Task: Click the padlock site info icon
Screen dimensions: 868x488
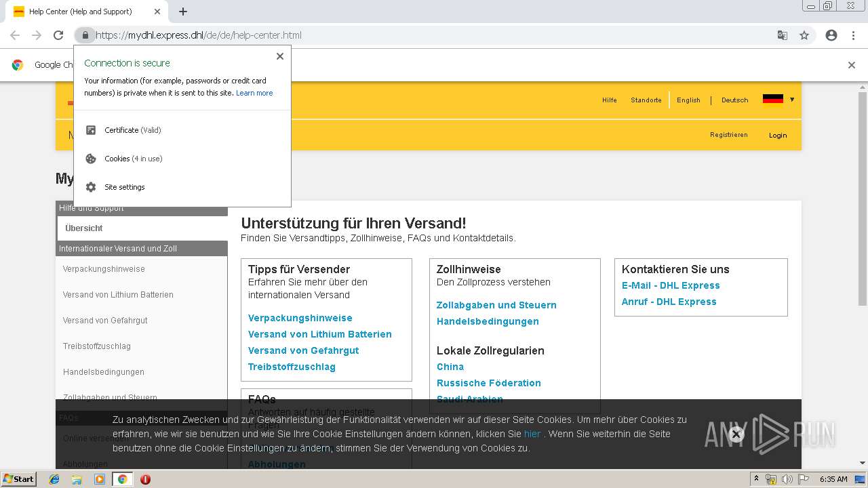Action: tap(85, 35)
